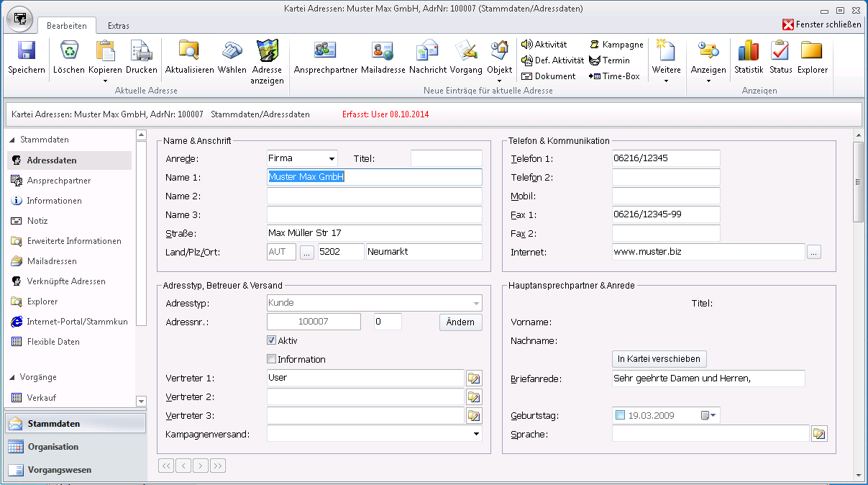Collapse the Vorgänge sidebar group
Image resolution: width=868 pixels, height=485 pixels.
tap(12, 377)
